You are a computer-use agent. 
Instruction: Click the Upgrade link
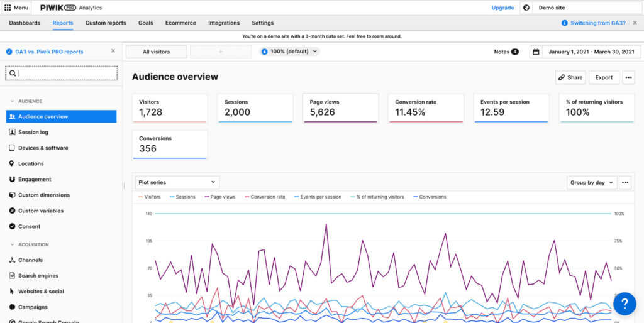tap(502, 8)
